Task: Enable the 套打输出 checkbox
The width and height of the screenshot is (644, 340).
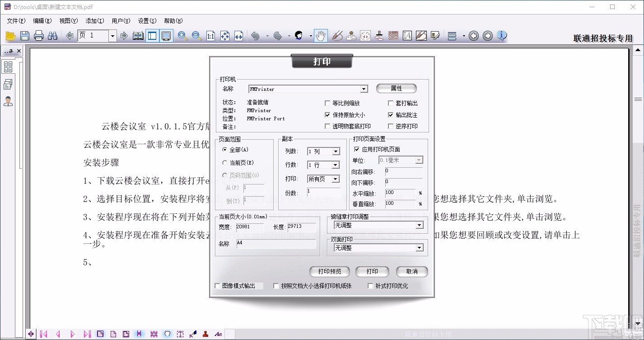Action: [391, 103]
